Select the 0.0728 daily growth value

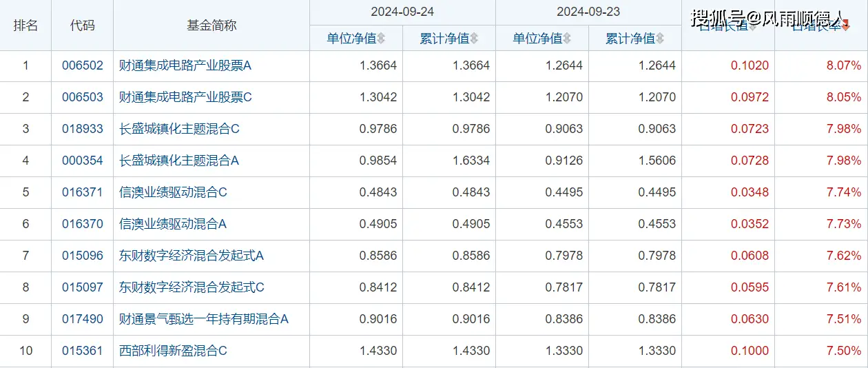pos(750,161)
